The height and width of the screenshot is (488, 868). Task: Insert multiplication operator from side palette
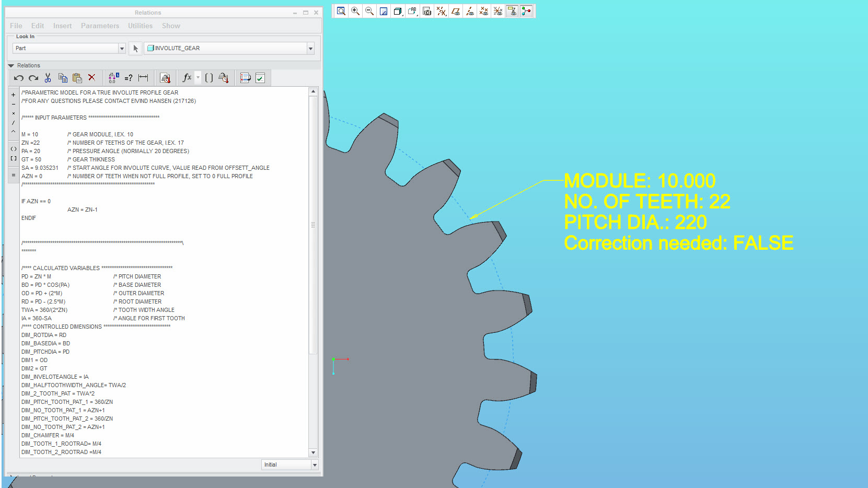pyautogui.click(x=14, y=113)
